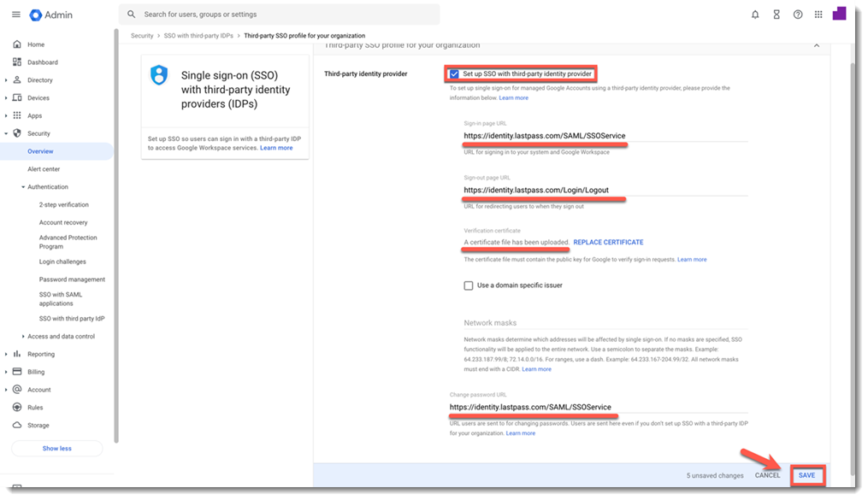Enable Use a domain specific issuer
Screen dimensions: 868x500
click(x=469, y=285)
